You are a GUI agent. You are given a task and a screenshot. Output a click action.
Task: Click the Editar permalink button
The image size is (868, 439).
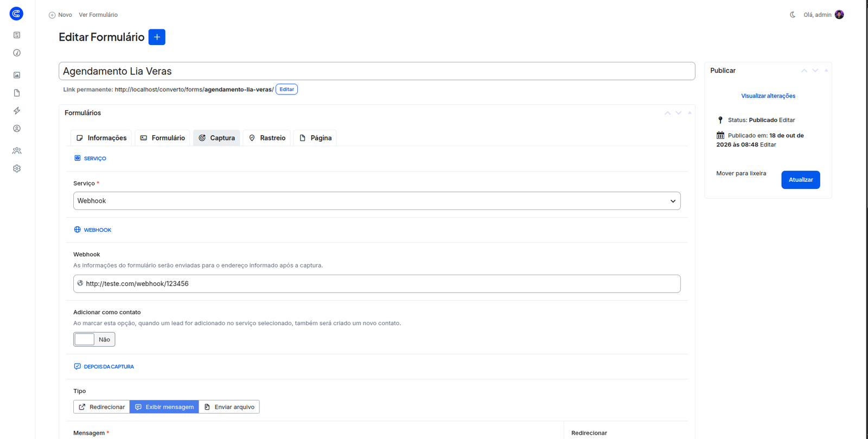(286, 90)
